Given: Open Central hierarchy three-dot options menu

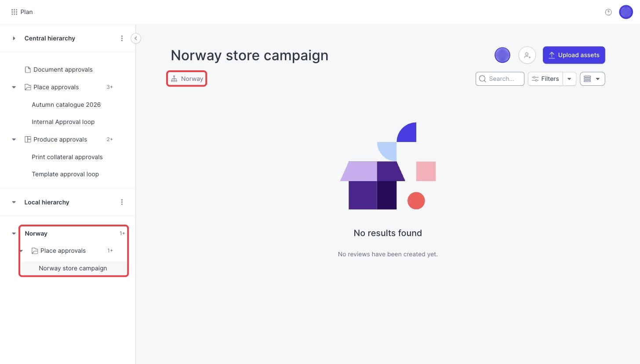Looking at the screenshot, I should 122,38.
